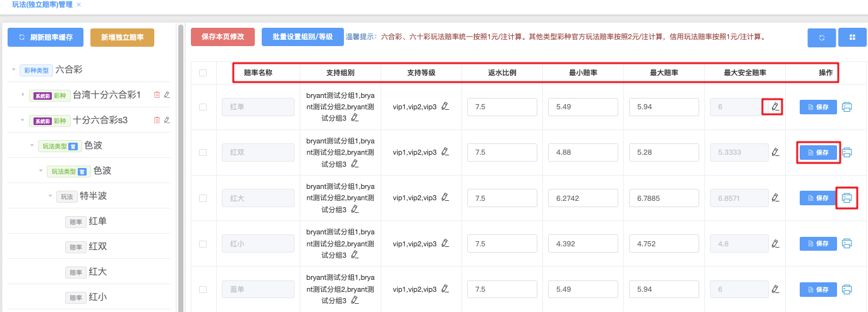Delete 台湾十分六合彩1 using the trash icon
Image resolution: width=868 pixels, height=312 pixels.
157,95
